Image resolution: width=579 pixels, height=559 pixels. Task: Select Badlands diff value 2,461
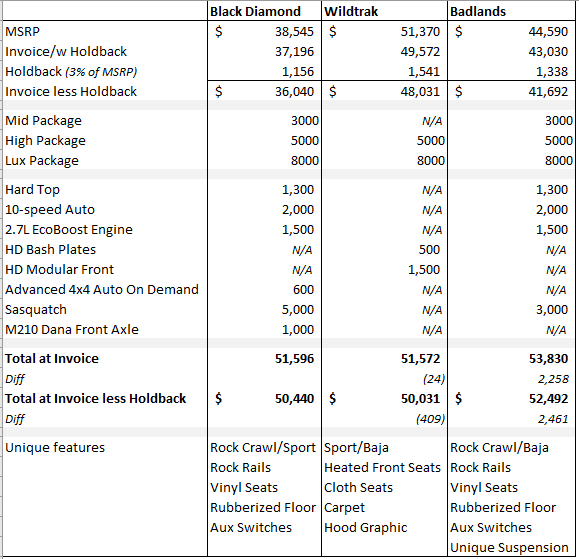coord(553,419)
